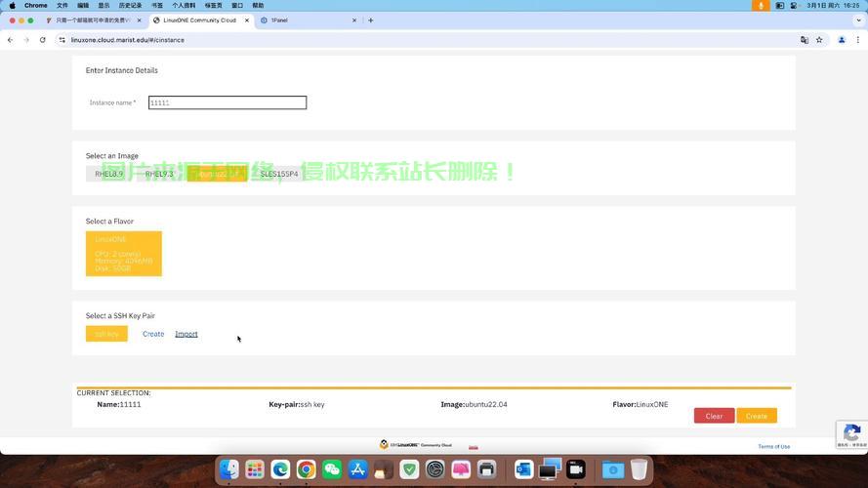Image resolution: width=868 pixels, height=488 pixels.
Task: Click the yellow Create instance button
Action: pos(756,416)
